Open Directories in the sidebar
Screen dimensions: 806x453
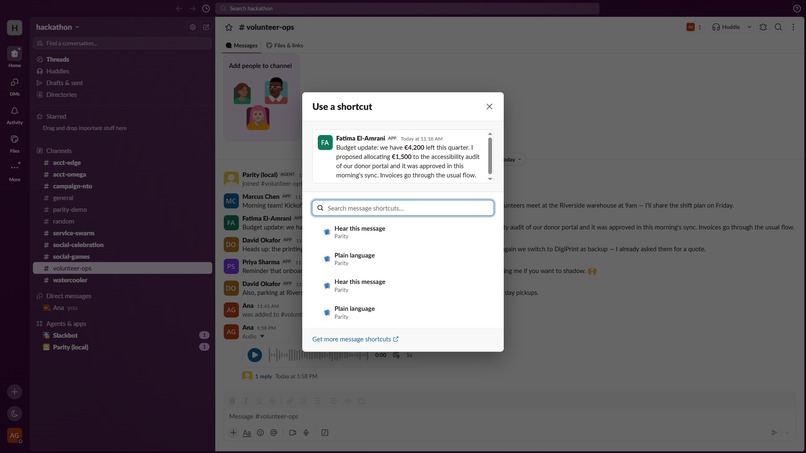pyautogui.click(x=122, y=95)
